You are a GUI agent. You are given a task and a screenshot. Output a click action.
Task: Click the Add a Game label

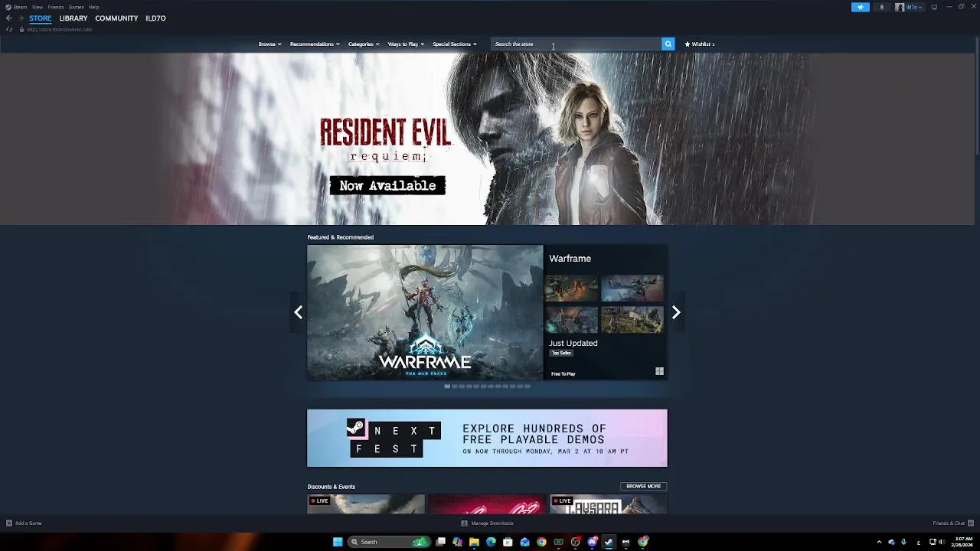pyautogui.click(x=28, y=523)
